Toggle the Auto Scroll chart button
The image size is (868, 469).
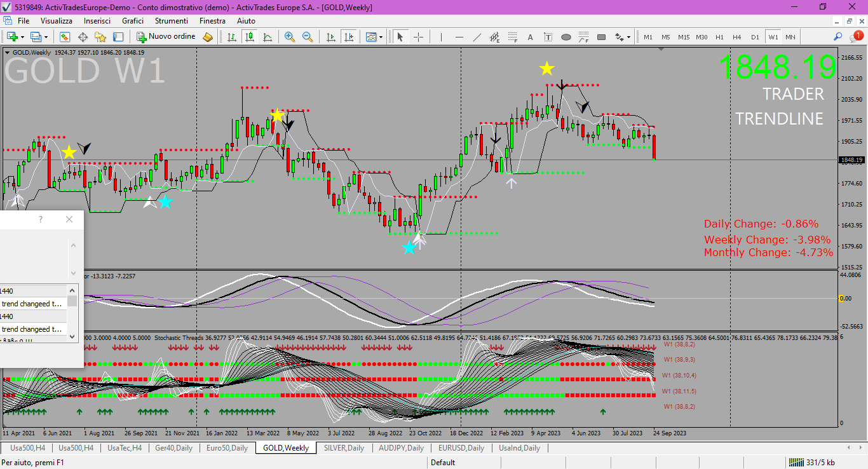331,37
